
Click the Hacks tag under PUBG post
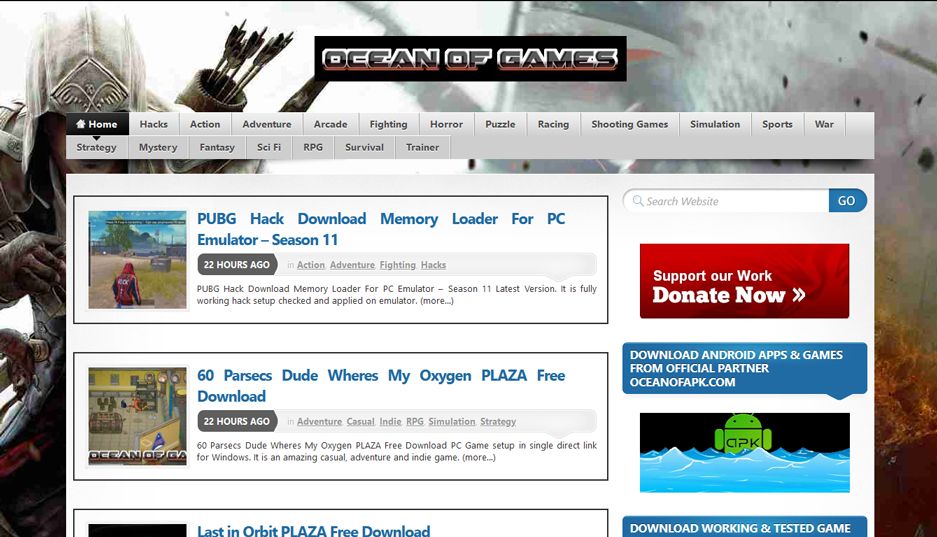point(433,265)
